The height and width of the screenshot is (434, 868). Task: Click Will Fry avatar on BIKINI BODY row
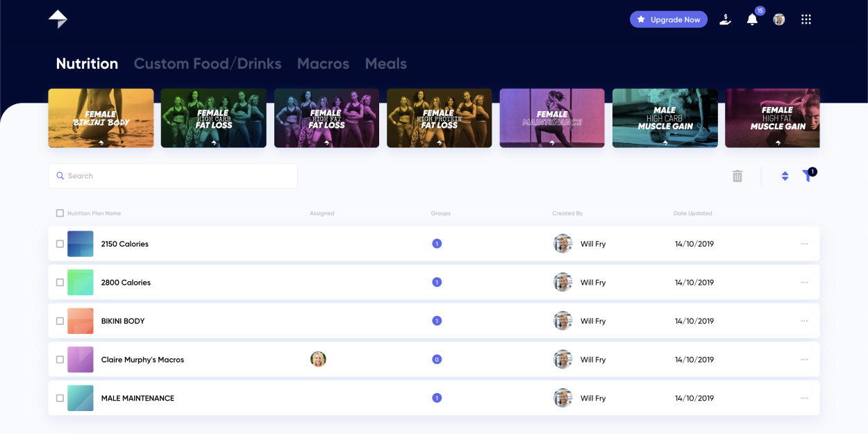point(562,321)
